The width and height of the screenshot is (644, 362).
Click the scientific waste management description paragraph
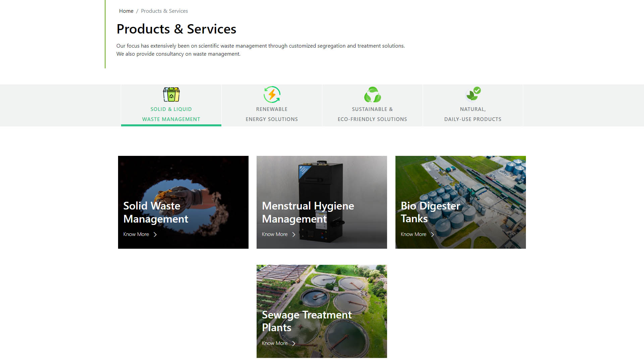click(x=261, y=50)
